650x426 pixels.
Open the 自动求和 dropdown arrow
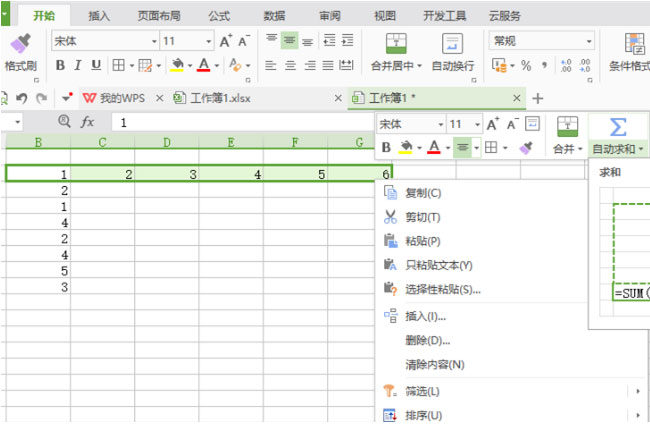(641, 149)
